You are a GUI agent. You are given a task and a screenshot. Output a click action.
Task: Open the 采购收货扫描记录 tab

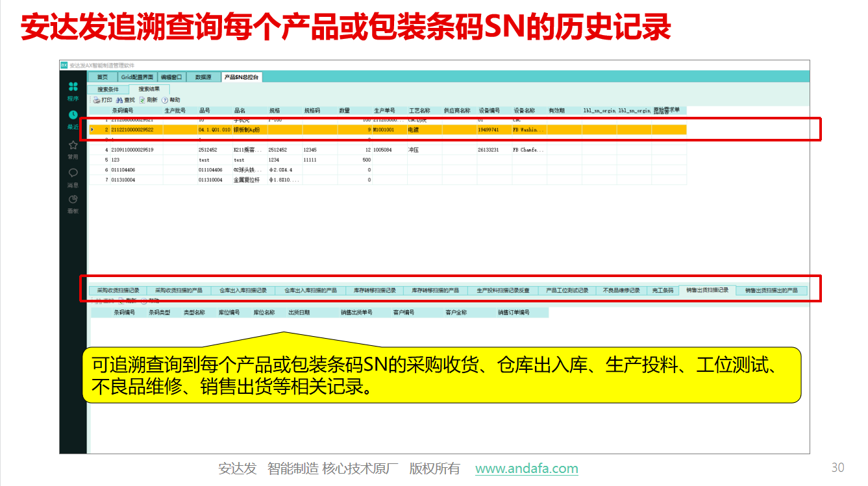pos(118,290)
